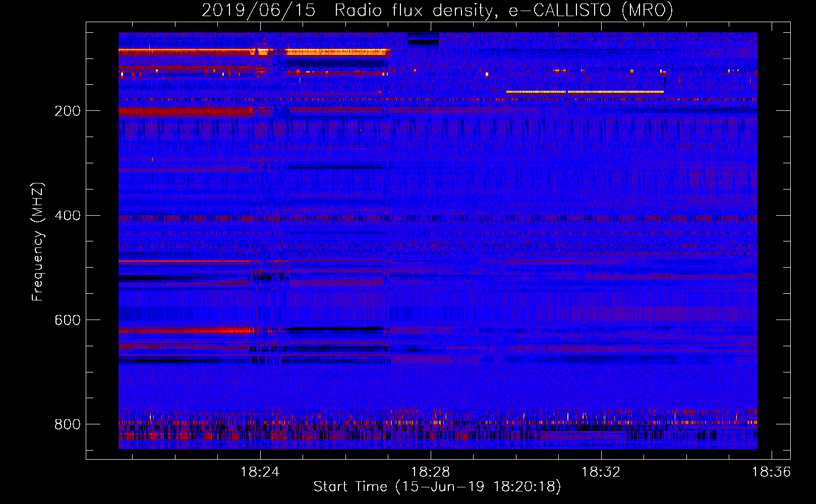Click the 18:24 time axis label
This screenshot has height=504, width=816.
tap(260, 472)
